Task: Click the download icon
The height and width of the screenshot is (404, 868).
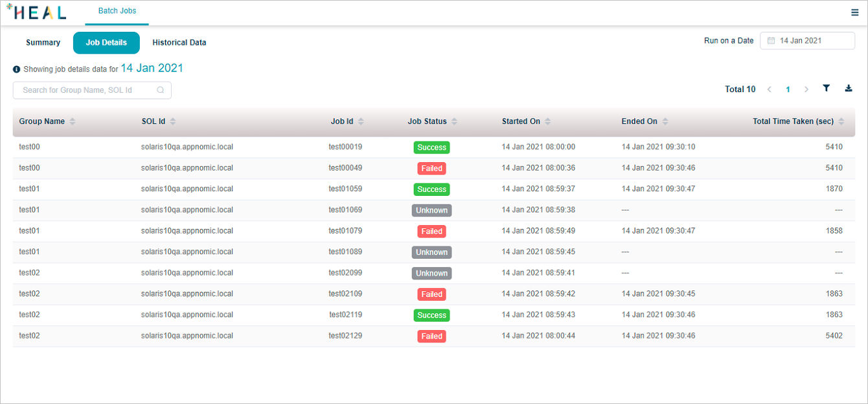Action: click(x=849, y=89)
